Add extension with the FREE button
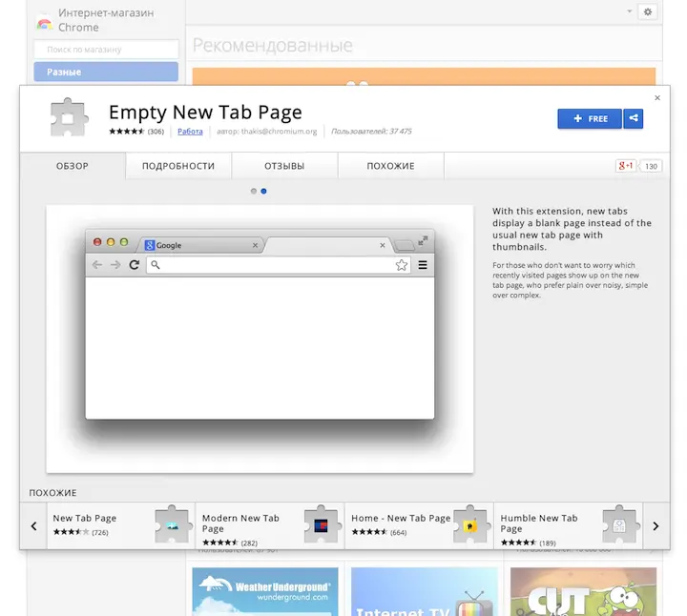 (x=590, y=118)
